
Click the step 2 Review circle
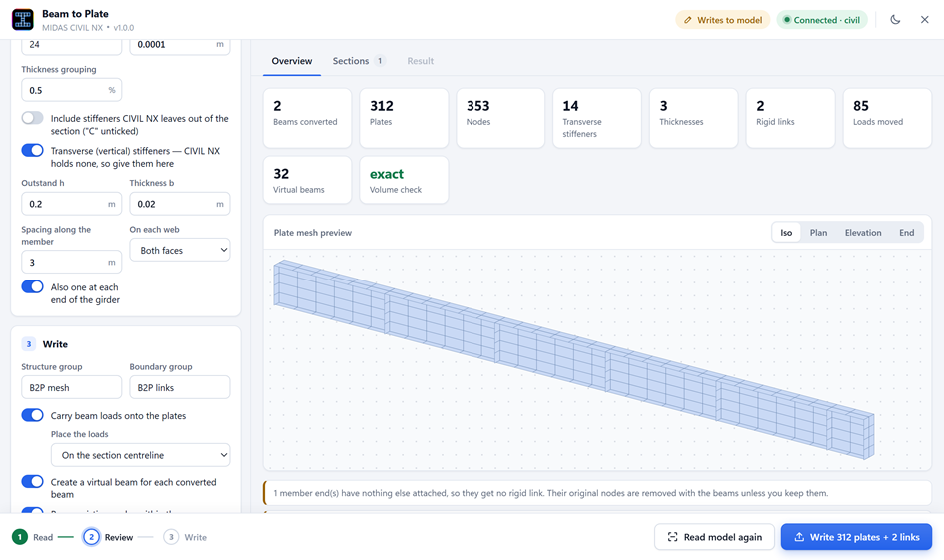(91, 537)
